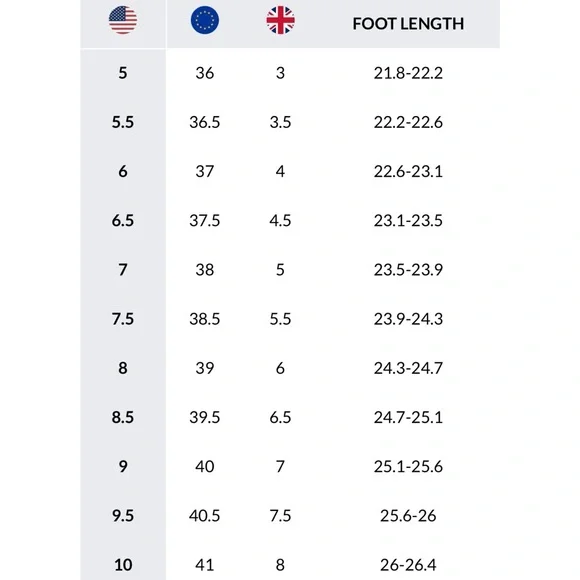The image size is (580, 580).
Task: Select EU size 41 cell
Action: [205, 565]
